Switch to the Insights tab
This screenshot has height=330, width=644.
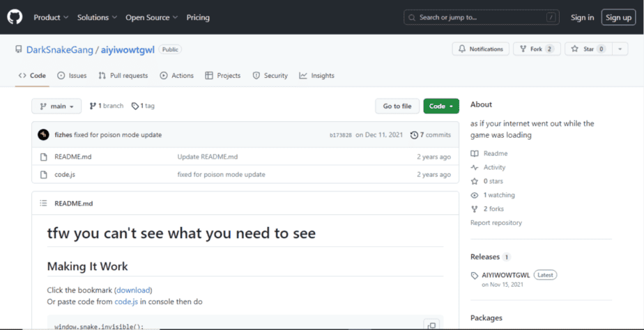coord(316,75)
